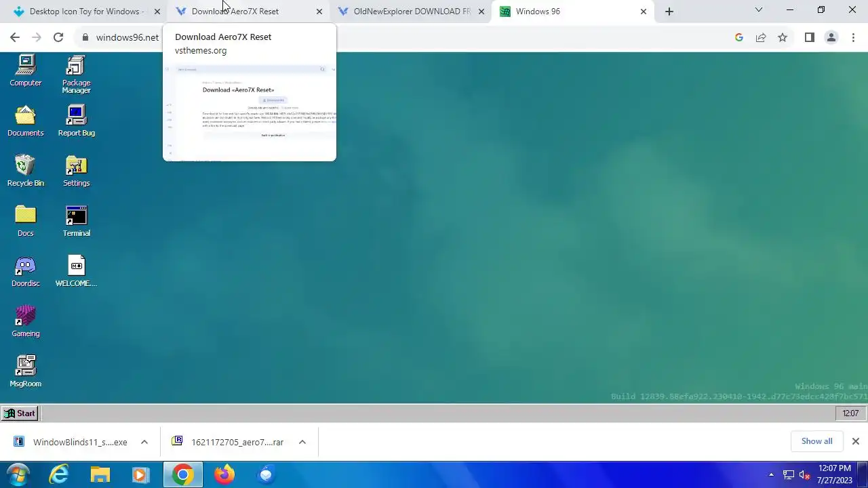Close the Desktop Icon Toy tab
Screen dimensions: 868x488
coord(157,12)
